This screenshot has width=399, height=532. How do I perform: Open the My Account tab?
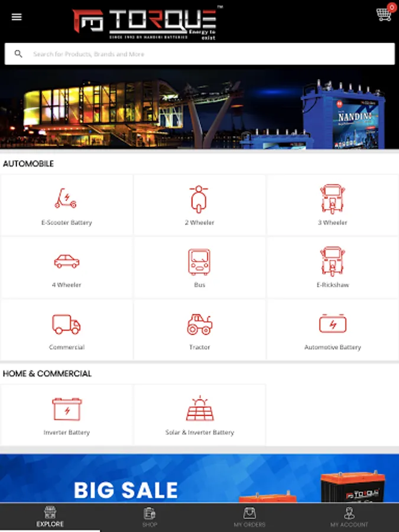point(349,517)
